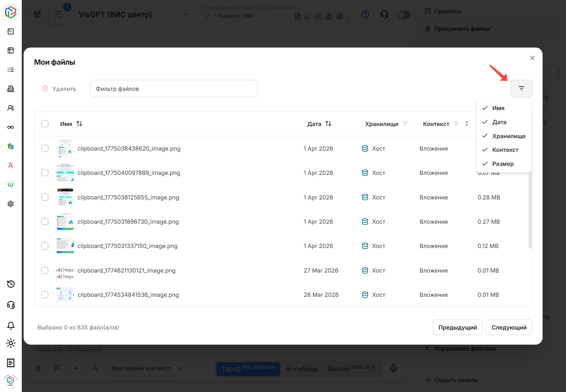The width and height of the screenshot is (566, 392).
Task: Click the Фильтр файлов input field
Action: pos(174,89)
